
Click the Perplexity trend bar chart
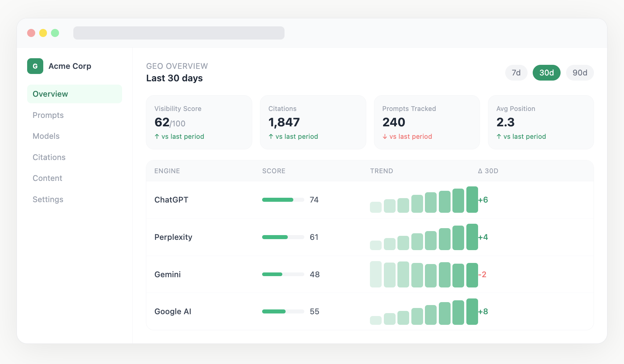pyautogui.click(x=424, y=237)
